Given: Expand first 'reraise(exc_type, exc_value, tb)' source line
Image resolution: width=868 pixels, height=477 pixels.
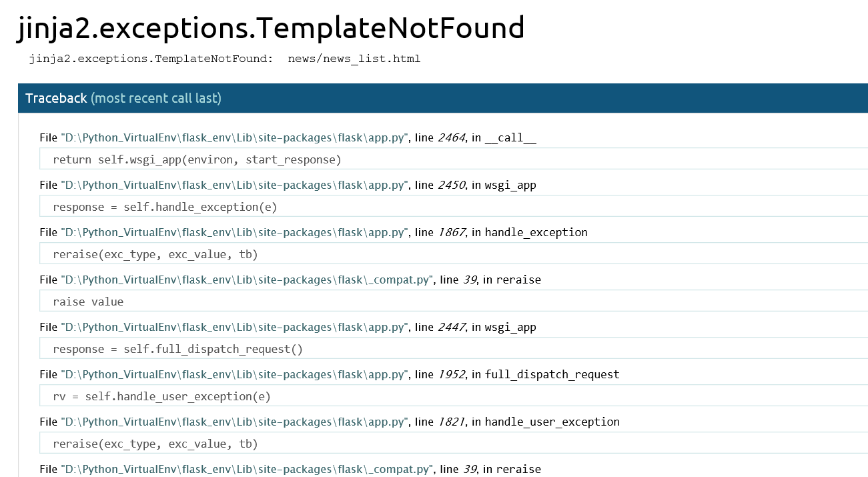Looking at the screenshot, I should [155, 254].
